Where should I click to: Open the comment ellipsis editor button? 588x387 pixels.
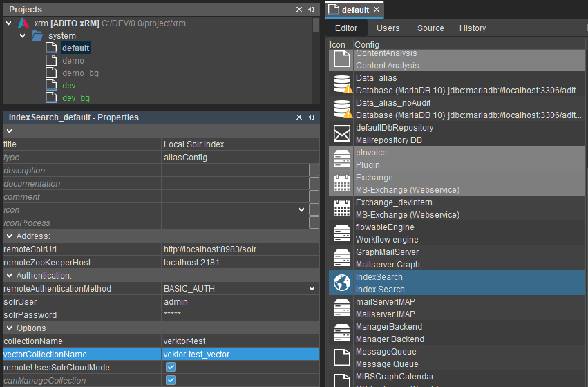314,196
